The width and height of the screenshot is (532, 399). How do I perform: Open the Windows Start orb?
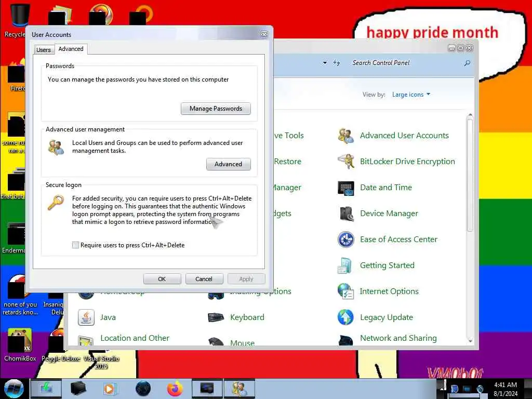click(14, 389)
